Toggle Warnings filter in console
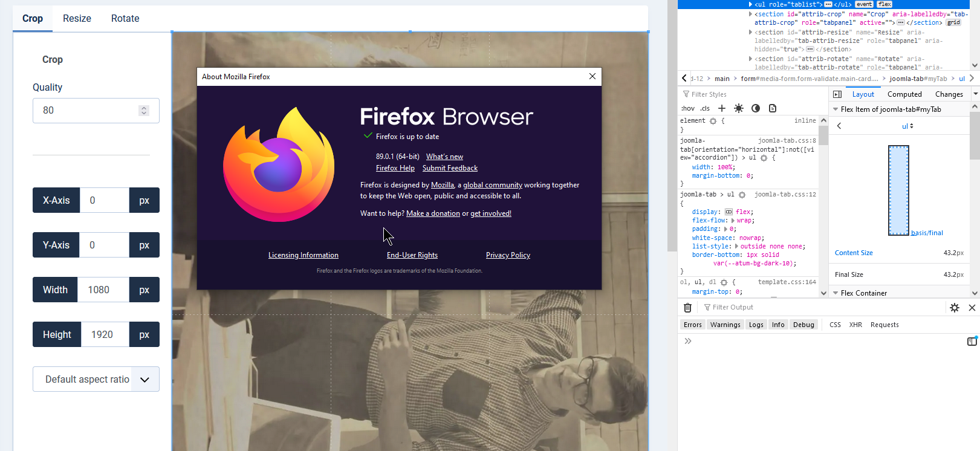The height and width of the screenshot is (451, 980). [x=725, y=325]
